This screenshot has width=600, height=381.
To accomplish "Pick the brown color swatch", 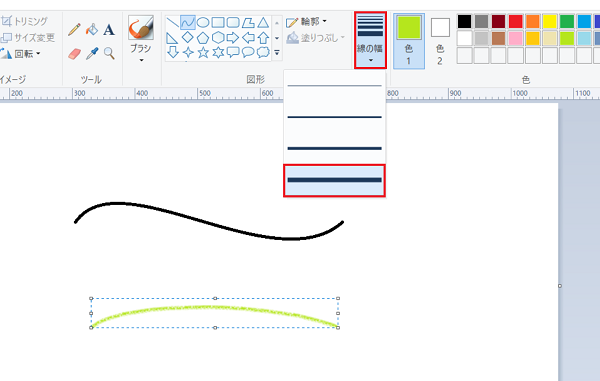I will [499, 38].
